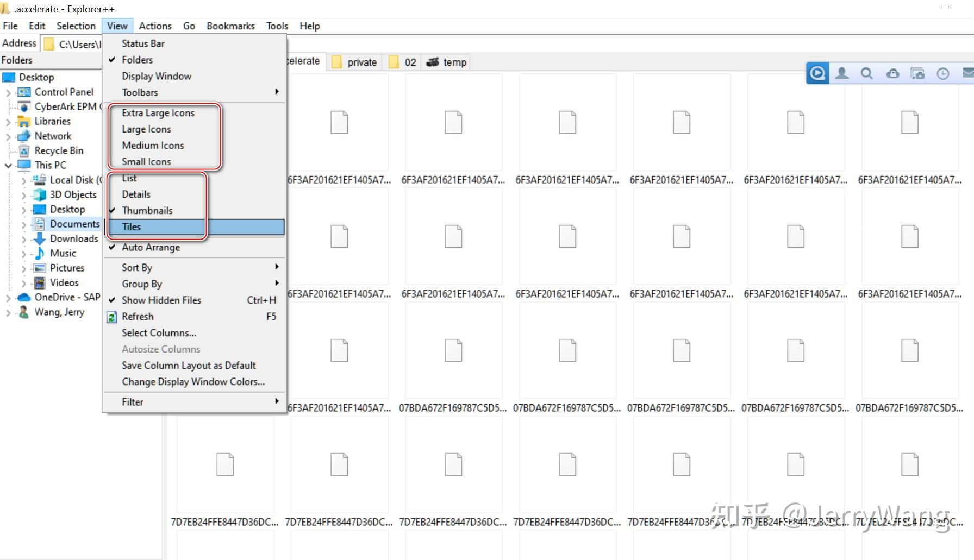This screenshot has width=974, height=560.
Task: Choose the Thumbnails view mode
Action: click(195, 211)
